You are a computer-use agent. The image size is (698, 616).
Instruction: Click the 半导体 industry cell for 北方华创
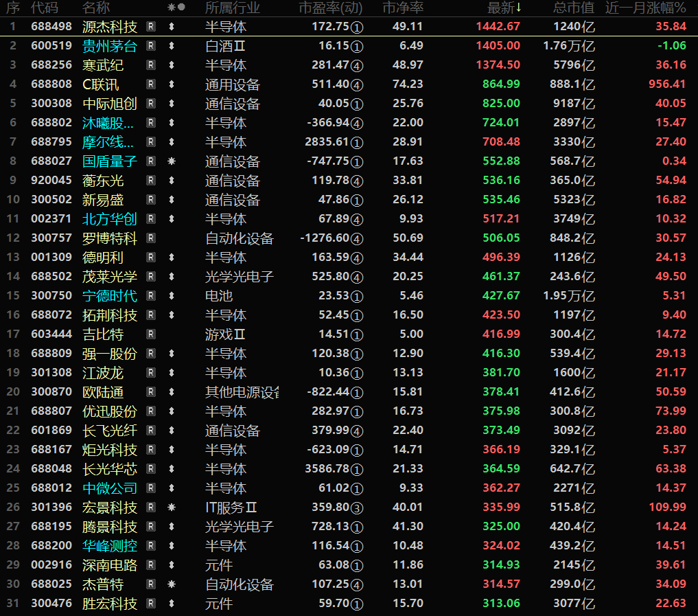tap(226, 219)
